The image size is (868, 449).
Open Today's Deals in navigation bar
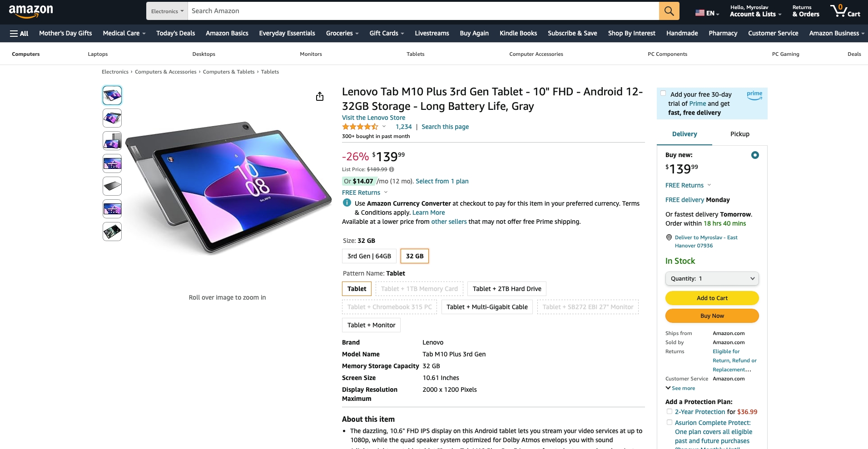pos(175,33)
